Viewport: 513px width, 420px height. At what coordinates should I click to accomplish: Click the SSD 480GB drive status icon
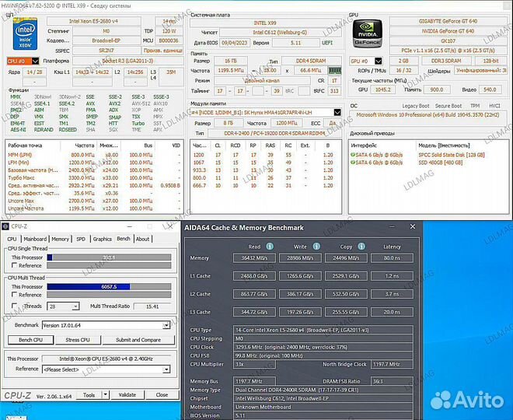pyautogui.click(x=353, y=163)
